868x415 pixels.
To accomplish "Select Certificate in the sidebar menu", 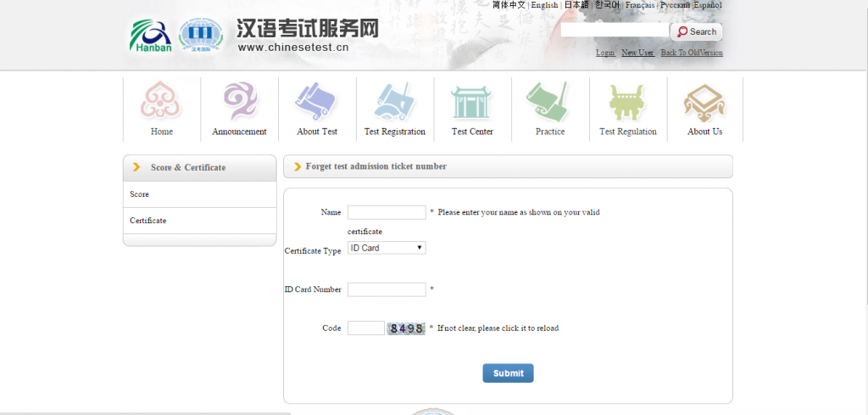I will pos(148,221).
